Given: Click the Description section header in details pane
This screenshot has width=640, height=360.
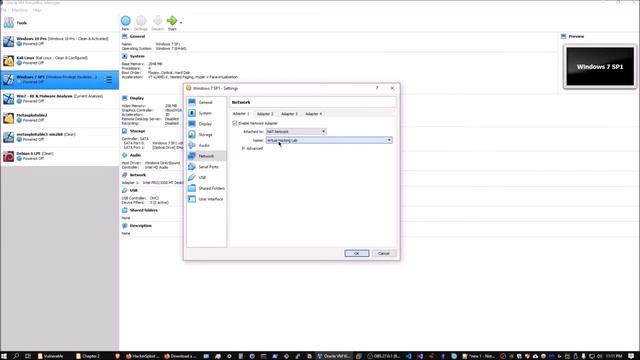Looking at the screenshot, I should click(140, 226).
